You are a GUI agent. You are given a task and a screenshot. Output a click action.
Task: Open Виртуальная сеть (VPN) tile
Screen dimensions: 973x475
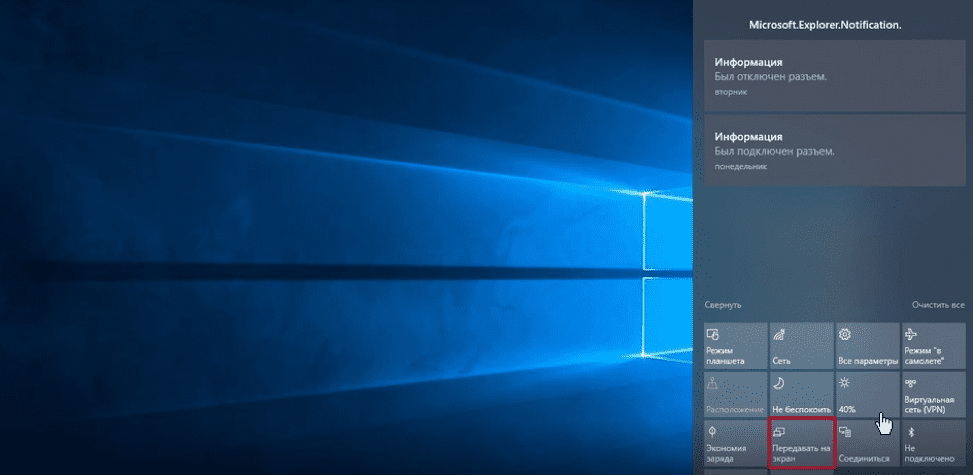[932, 395]
